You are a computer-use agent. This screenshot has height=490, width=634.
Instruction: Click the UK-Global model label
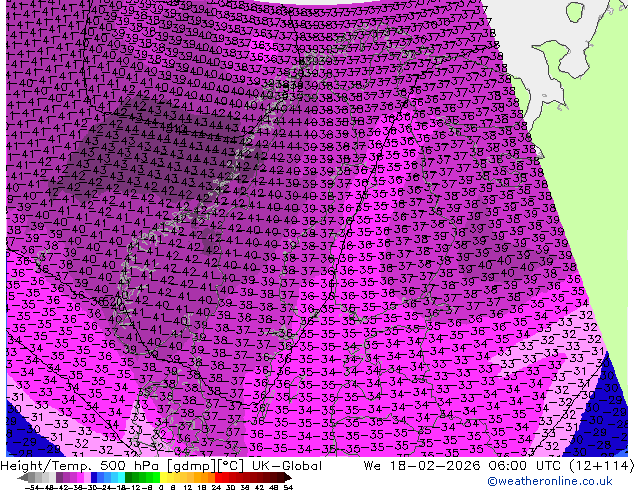pos(287,466)
